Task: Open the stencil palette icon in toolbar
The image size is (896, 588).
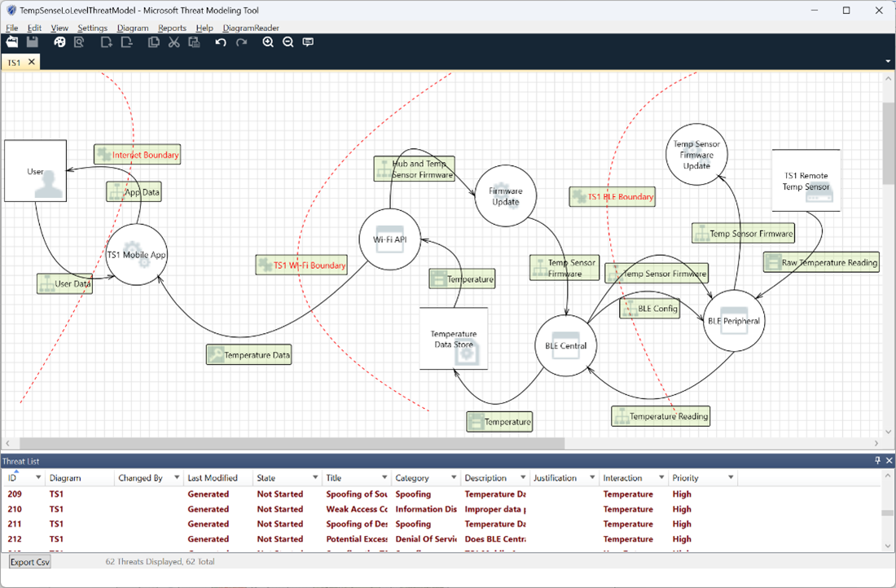Action: pos(59,42)
